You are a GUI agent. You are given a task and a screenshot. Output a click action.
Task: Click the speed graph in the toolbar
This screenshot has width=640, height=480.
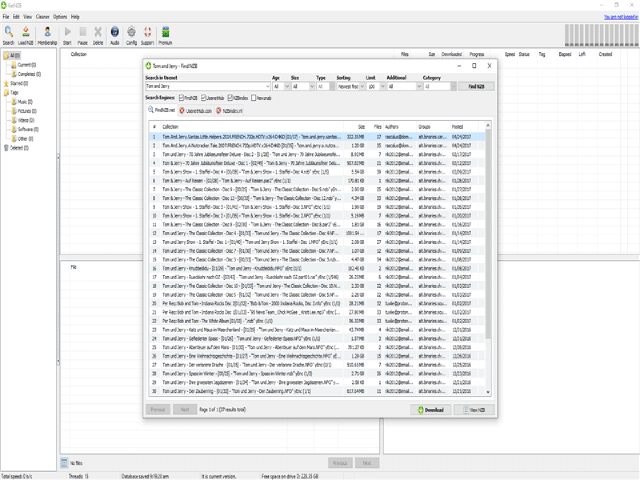pyautogui.click(x=602, y=35)
